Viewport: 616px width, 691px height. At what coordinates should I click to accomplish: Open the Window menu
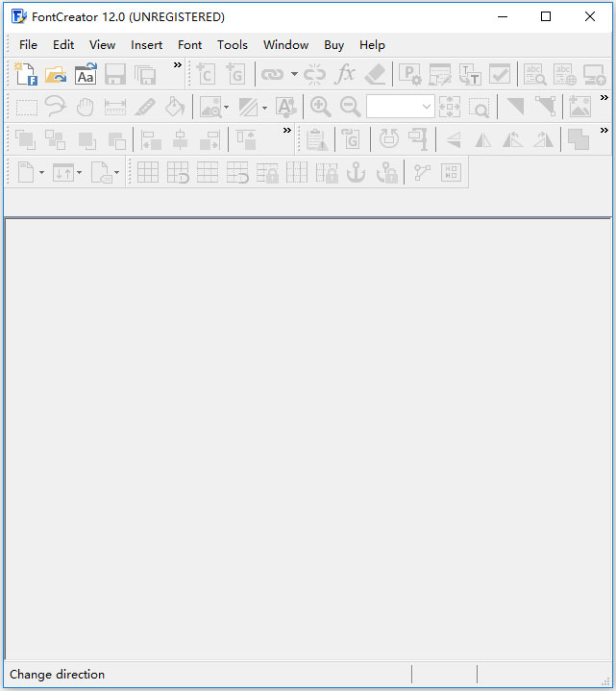pyautogui.click(x=286, y=45)
